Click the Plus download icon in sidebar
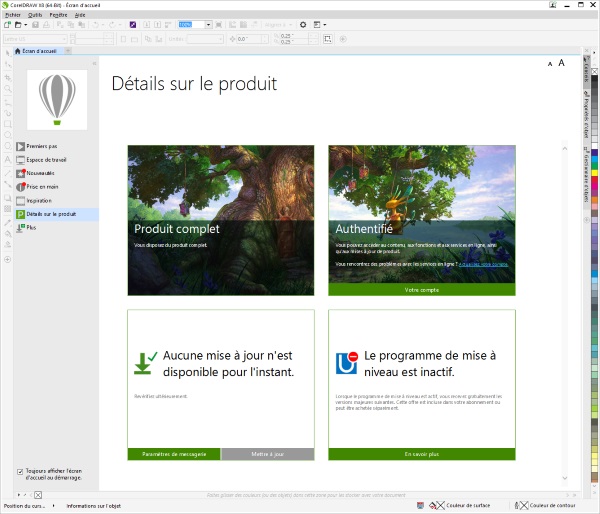Image resolution: width=600 pixels, height=514 pixels. [20, 228]
